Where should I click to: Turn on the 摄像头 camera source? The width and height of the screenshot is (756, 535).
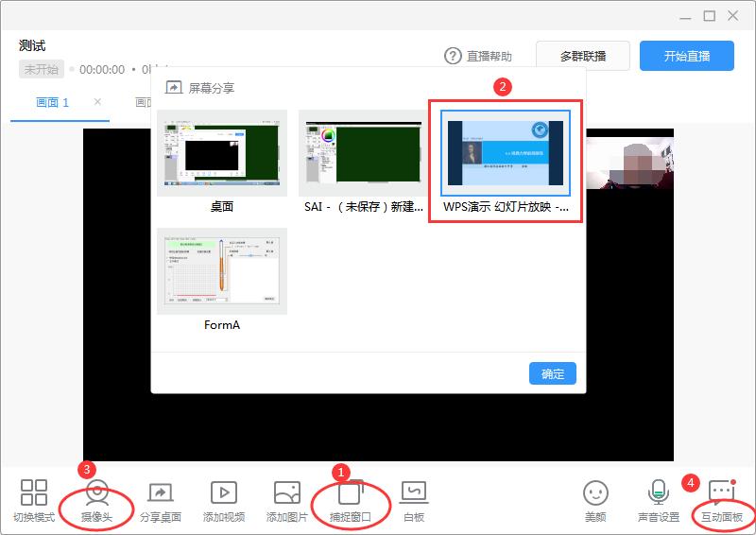click(97, 501)
